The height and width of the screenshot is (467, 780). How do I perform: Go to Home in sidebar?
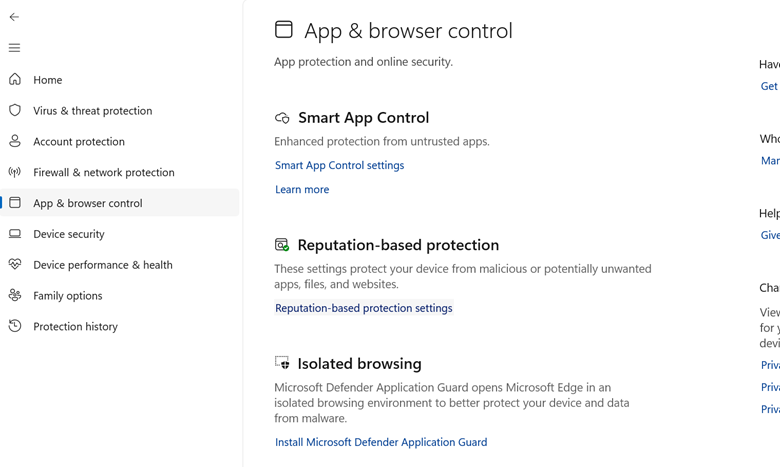119,80
